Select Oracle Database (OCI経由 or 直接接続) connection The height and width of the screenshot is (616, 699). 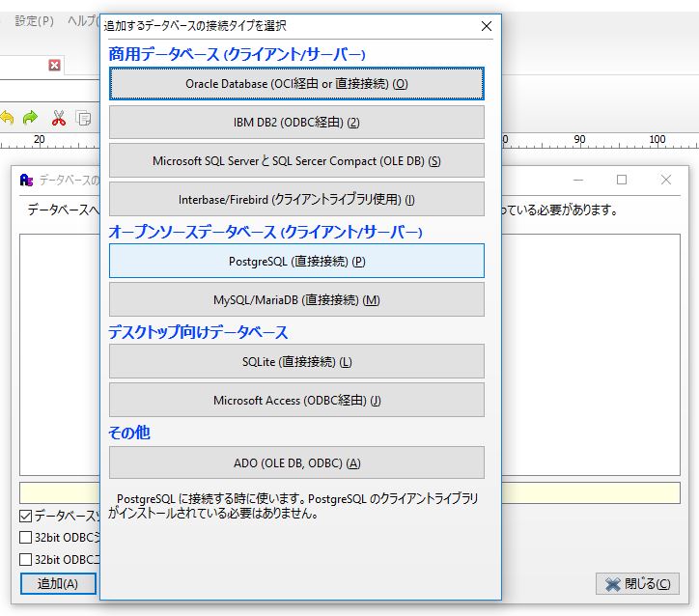(296, 83)
